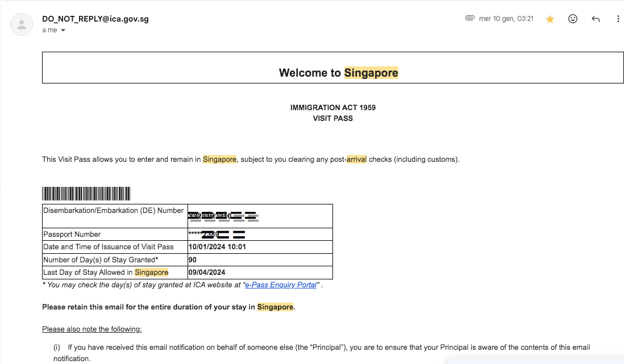Click the date 'mer 10 gen, 03:21'

506,19
